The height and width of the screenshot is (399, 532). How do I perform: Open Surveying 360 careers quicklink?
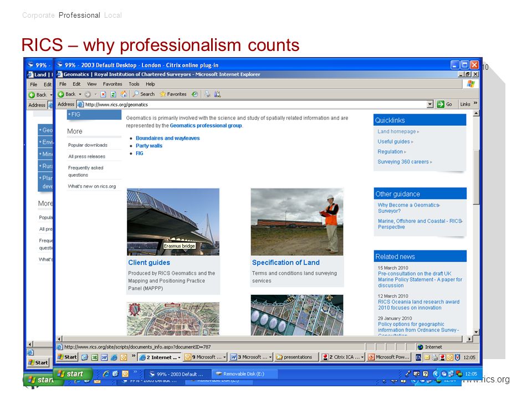click(x=403, y=162)
